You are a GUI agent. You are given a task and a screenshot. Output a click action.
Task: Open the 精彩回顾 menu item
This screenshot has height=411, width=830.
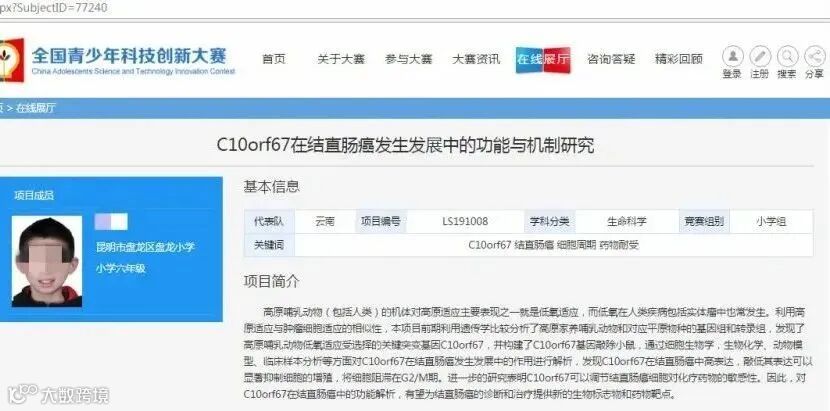coord(679,59)
